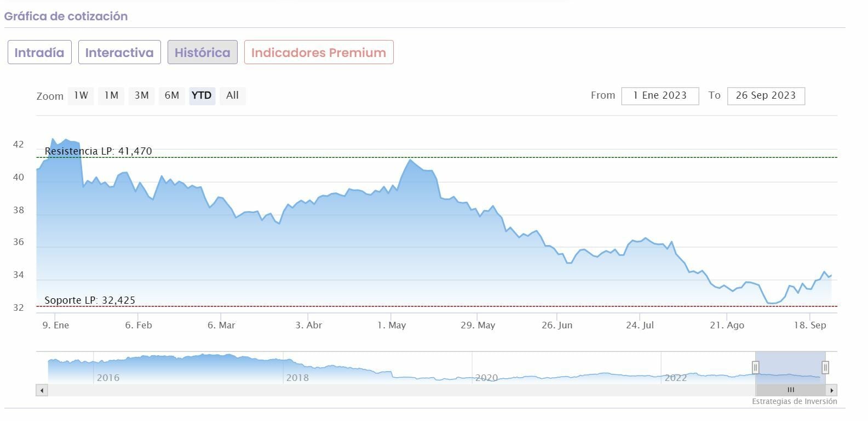Show All historical data range
The width and height of the screenshot is (868, 421).
tap(232, 95)
